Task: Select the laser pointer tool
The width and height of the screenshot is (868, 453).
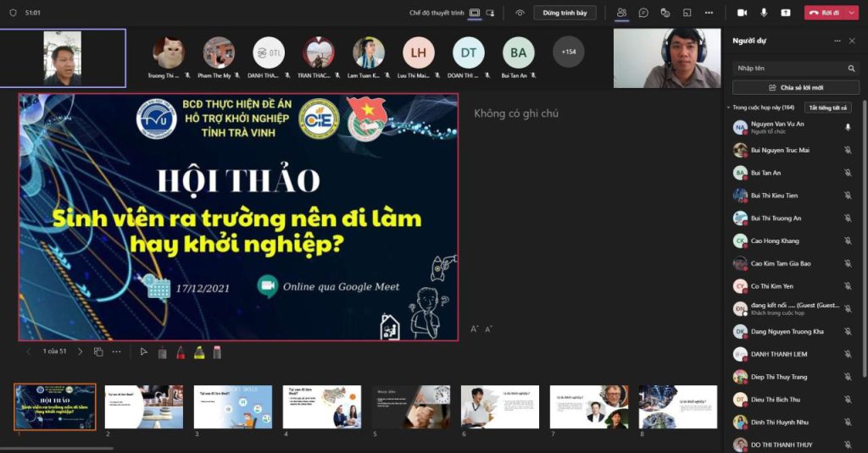Action: pos(162,352)
